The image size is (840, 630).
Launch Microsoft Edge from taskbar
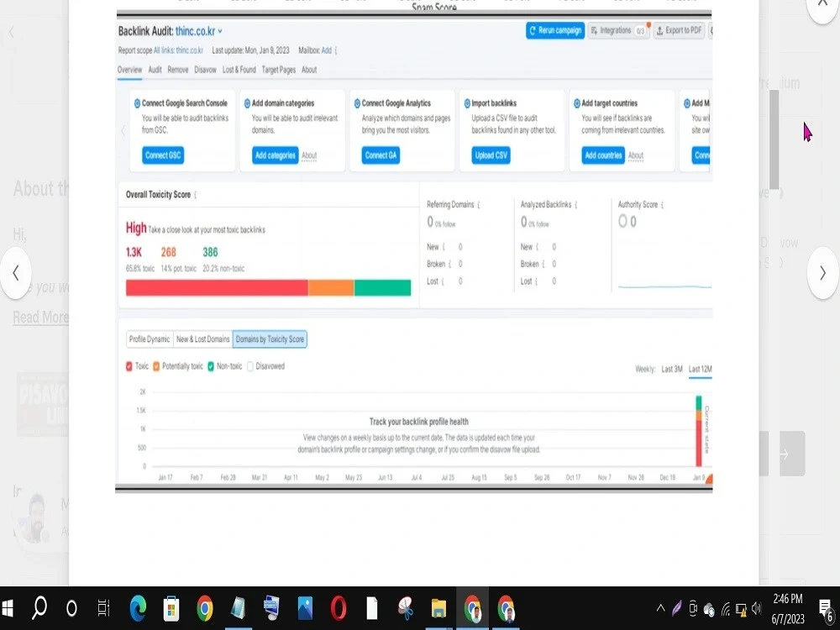138,608
